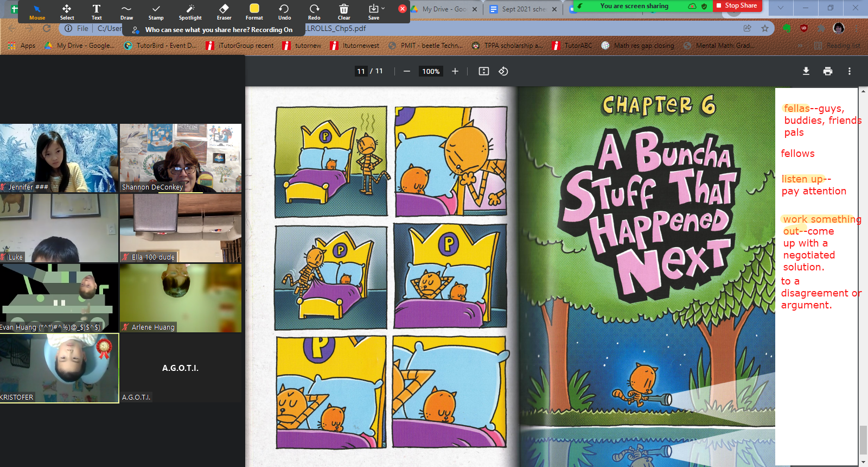Pick the Draw annotation tool
This screenshot has width=868, height=467.
(x=126, y=12)
